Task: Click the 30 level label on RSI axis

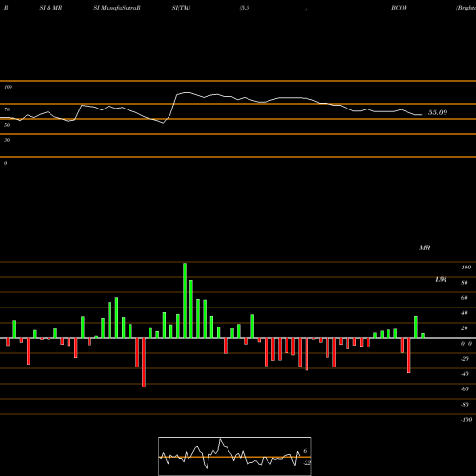Action: (x=7, y=140)
